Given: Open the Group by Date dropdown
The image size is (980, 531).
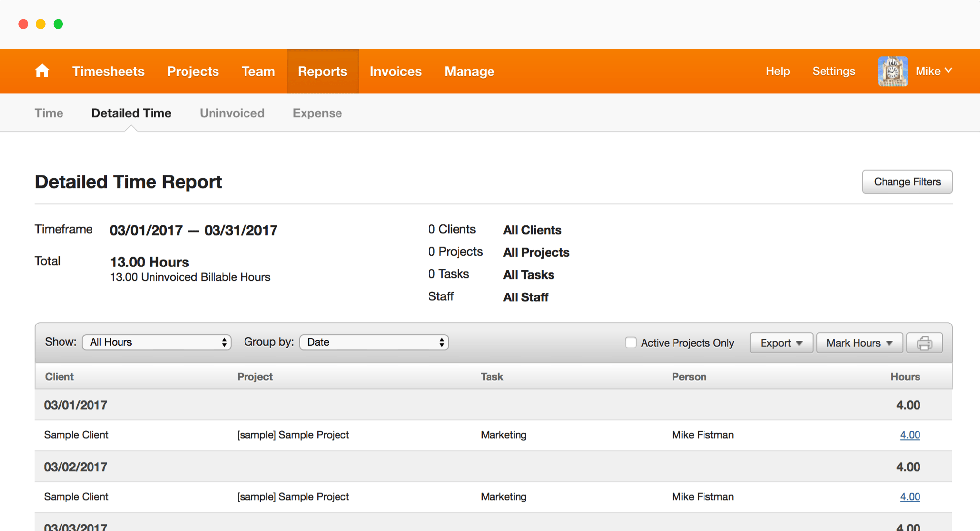Looking at the screenshot, I should (x=374, y=342).
